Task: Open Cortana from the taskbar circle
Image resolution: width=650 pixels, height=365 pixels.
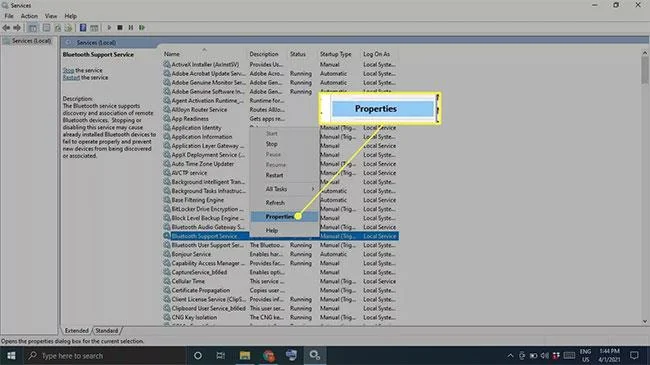Action: (198, 355)
